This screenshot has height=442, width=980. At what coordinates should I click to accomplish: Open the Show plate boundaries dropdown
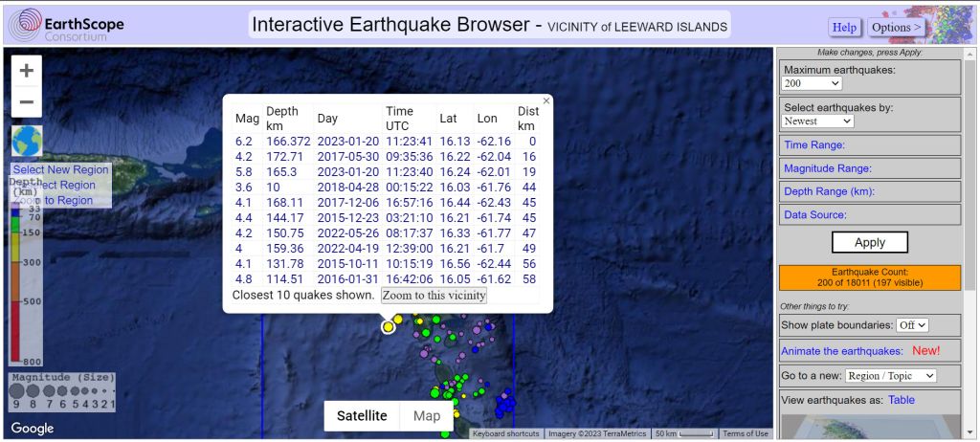tap(912, 325)
